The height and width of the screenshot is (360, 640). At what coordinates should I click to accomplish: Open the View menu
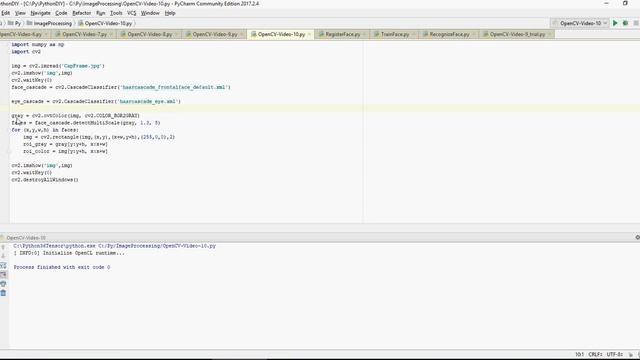click(x=20, y=13)
